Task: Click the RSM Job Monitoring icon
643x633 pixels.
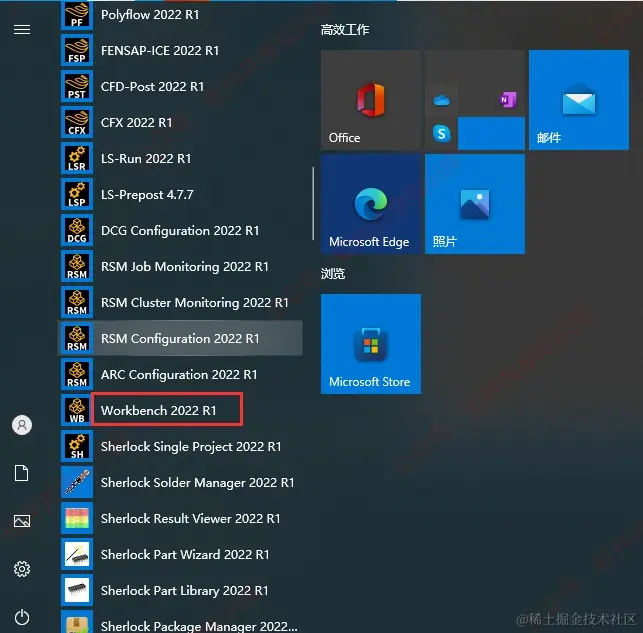Action: (77, 266)
